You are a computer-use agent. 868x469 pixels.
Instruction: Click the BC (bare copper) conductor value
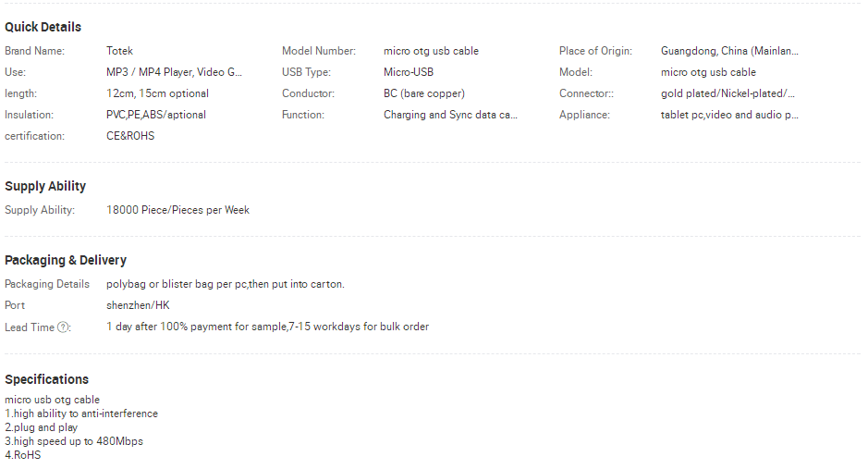(424, 93)
